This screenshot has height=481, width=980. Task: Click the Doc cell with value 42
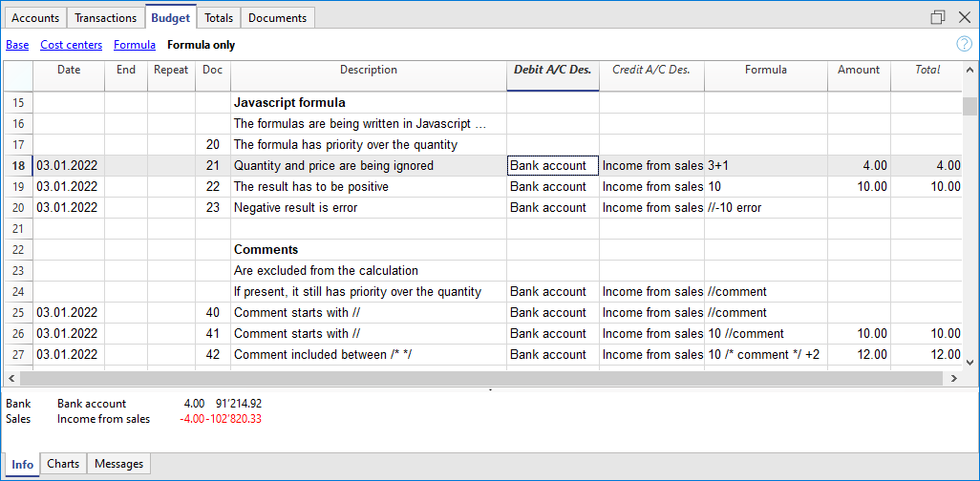212,354
